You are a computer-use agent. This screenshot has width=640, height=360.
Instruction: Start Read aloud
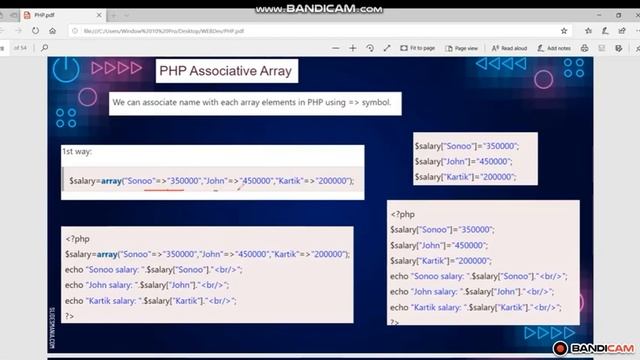(x=509, y=48)
